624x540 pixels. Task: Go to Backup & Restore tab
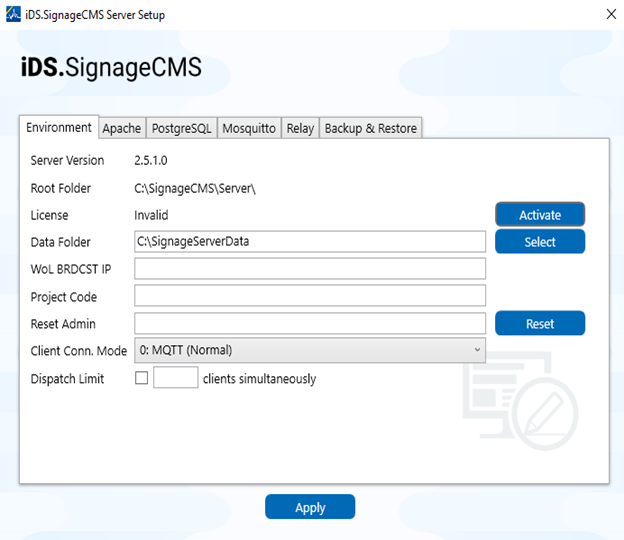click(x=371, y=129)
